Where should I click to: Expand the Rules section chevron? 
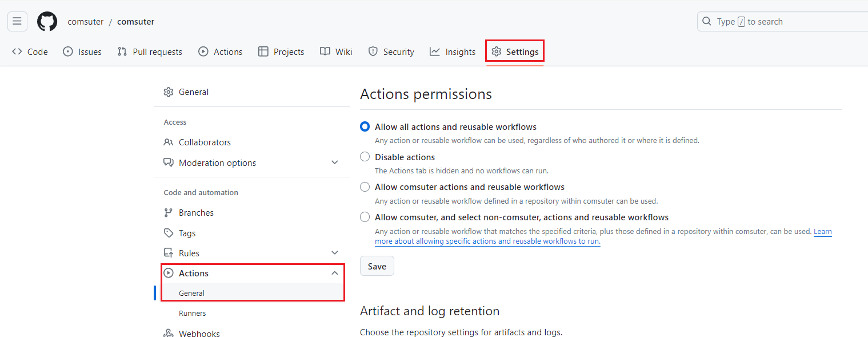point(335,253)
